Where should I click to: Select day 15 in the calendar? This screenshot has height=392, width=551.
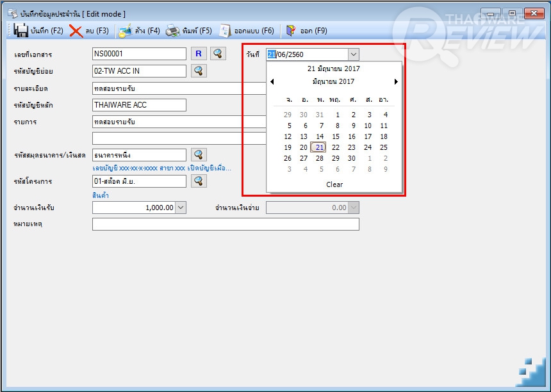(336, 136)
